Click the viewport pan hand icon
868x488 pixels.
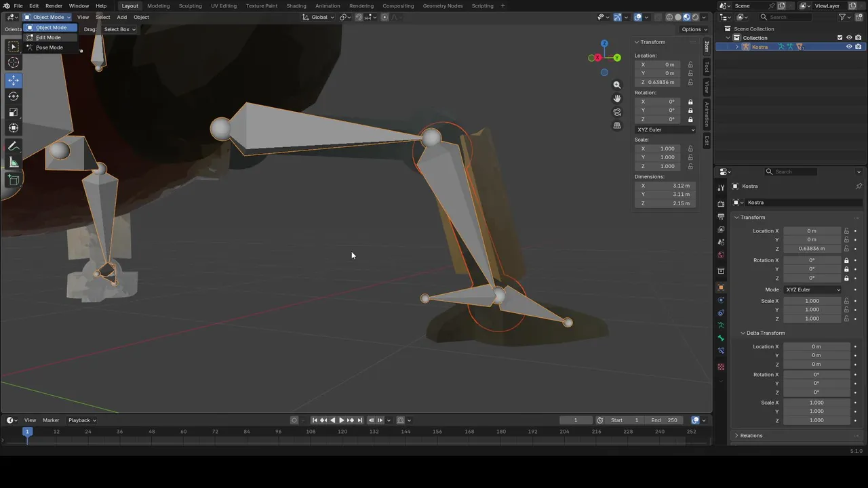pyautogui.click(x=617, y=98)
